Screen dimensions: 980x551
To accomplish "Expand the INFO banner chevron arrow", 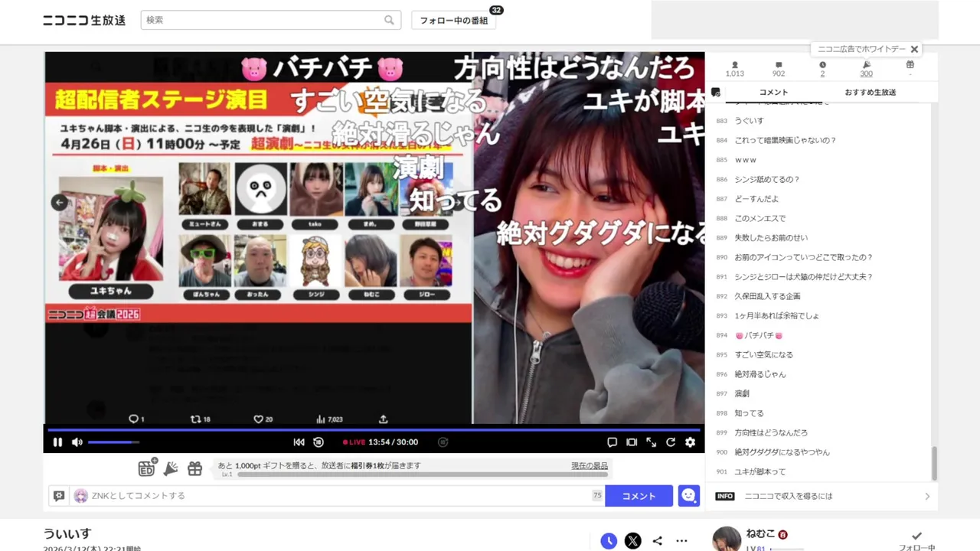I will point(927,496).
